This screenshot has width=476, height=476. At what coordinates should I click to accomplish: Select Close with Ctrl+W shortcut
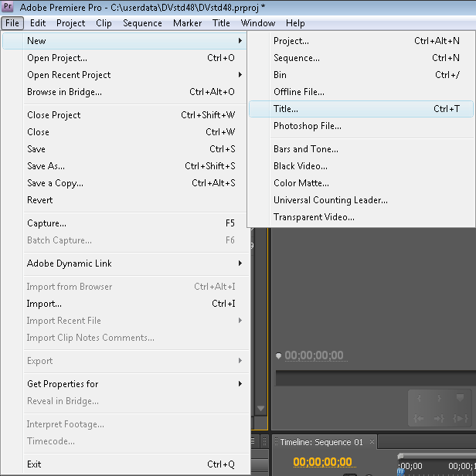click(124, 131)
